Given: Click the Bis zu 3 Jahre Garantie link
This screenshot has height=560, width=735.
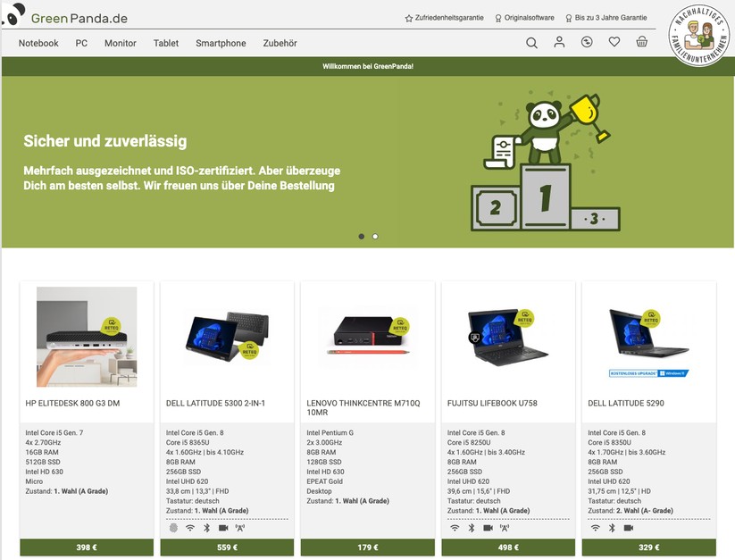Looking at the screenshot, I should (x=611, y=18).
